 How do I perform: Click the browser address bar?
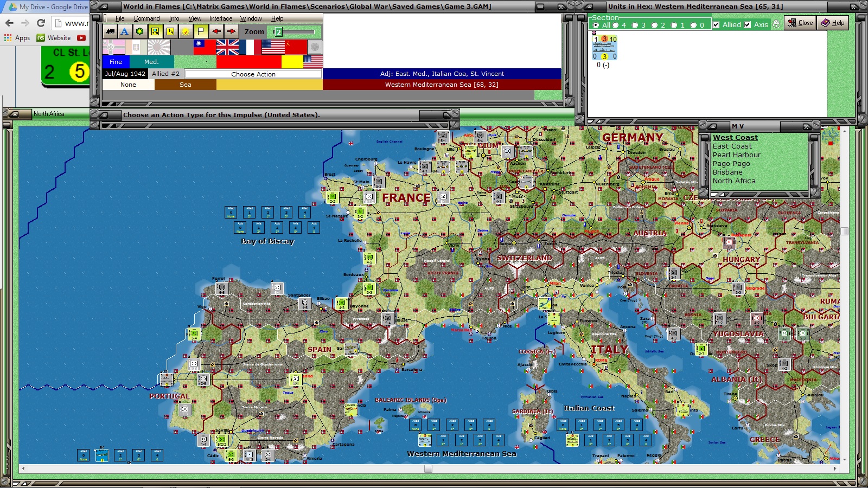tap(71, 23)
